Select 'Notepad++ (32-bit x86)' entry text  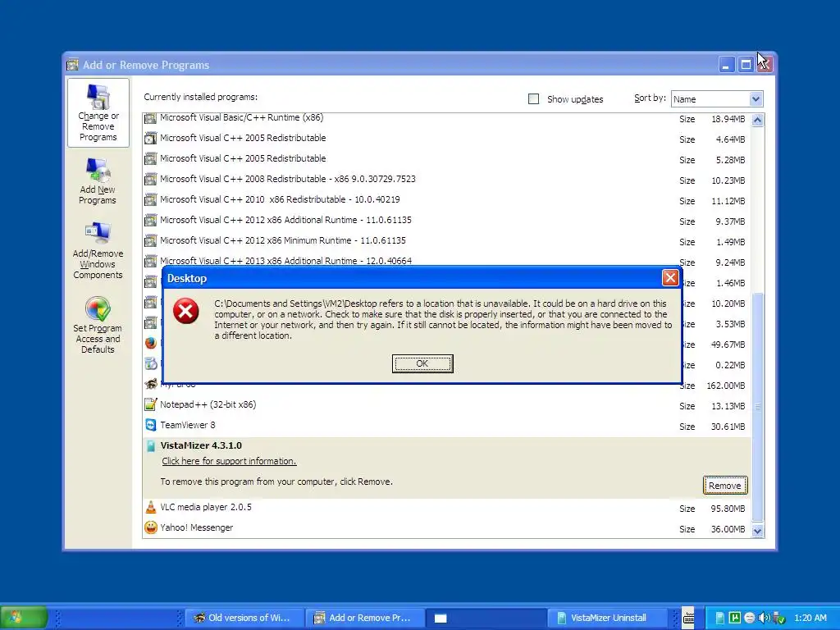coord(208,404)
